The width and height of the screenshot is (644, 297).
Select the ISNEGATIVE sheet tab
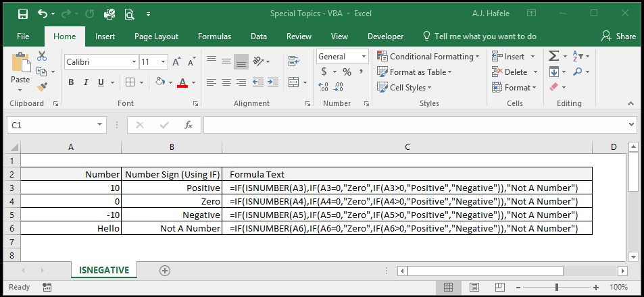tap(104, 270)
